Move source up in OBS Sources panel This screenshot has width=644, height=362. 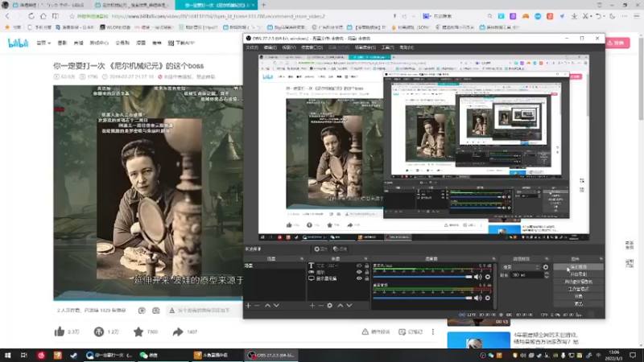(340, 306)
